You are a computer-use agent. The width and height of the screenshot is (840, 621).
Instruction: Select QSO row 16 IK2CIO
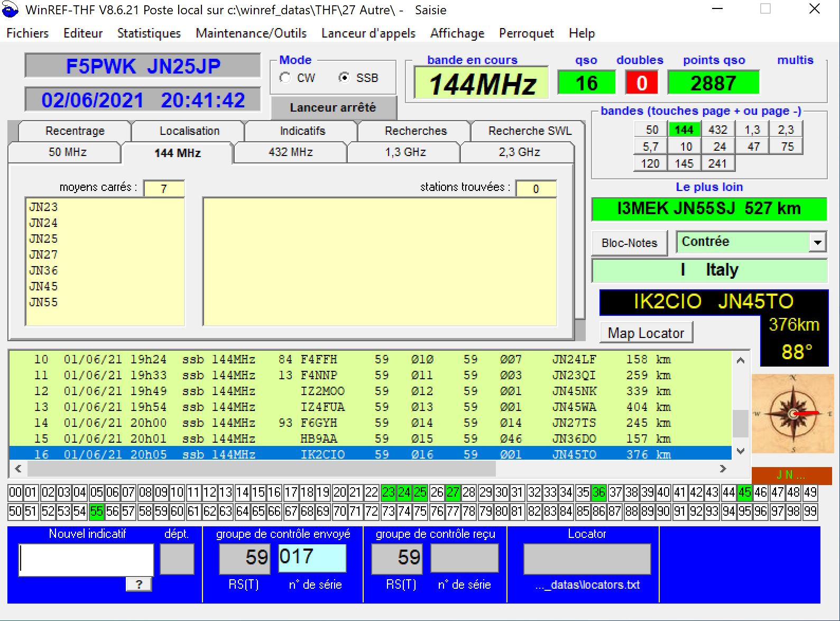[x=371, y=454]
